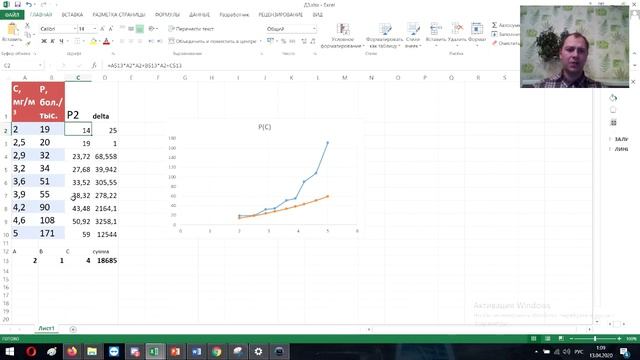The width and height of the screenshot is (640, 360).
Task: Select the P(C) chart title
Action: [x=264, y=127]
